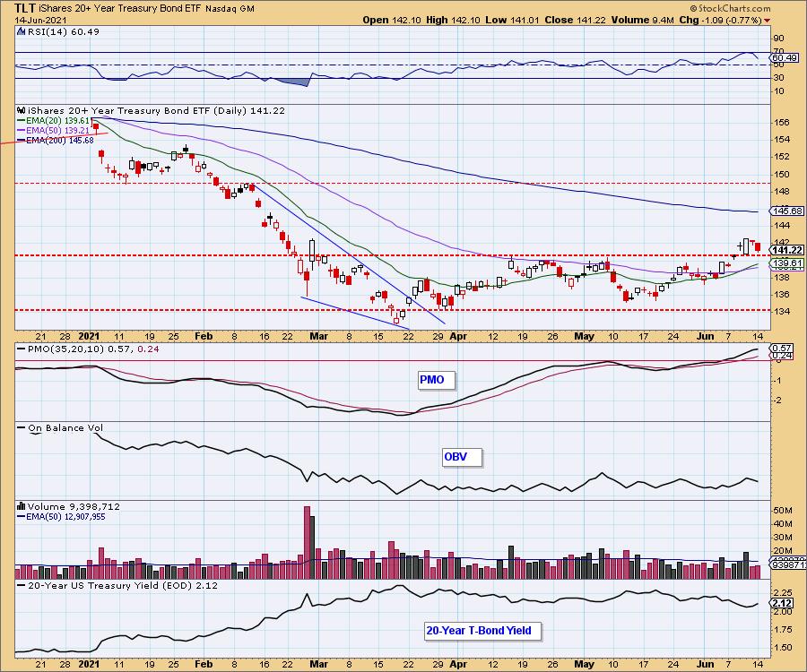Image resolution: width=807 pixels, height=672 pixels.
Task: Click the Open 142.10 header value
Action: tap(392, 20)
